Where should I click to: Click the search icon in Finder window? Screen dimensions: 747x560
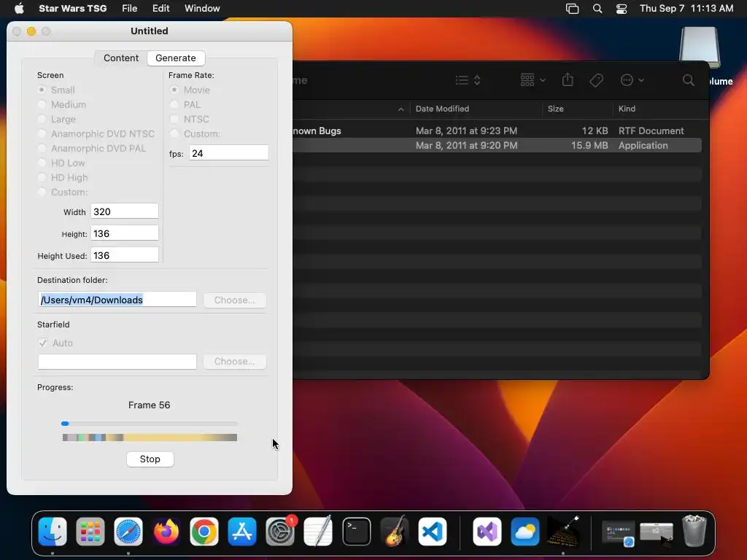pyautogui.click(x=688, y=80)
